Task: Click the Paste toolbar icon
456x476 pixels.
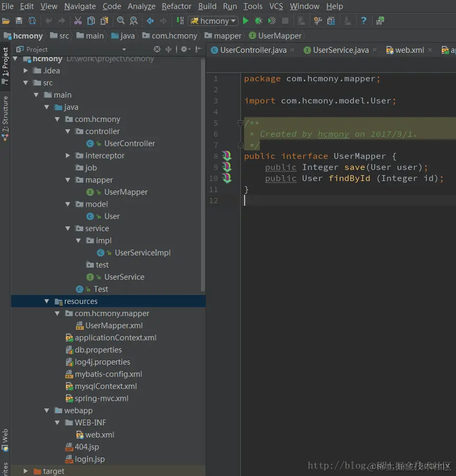Action: (x=104, y=21)
